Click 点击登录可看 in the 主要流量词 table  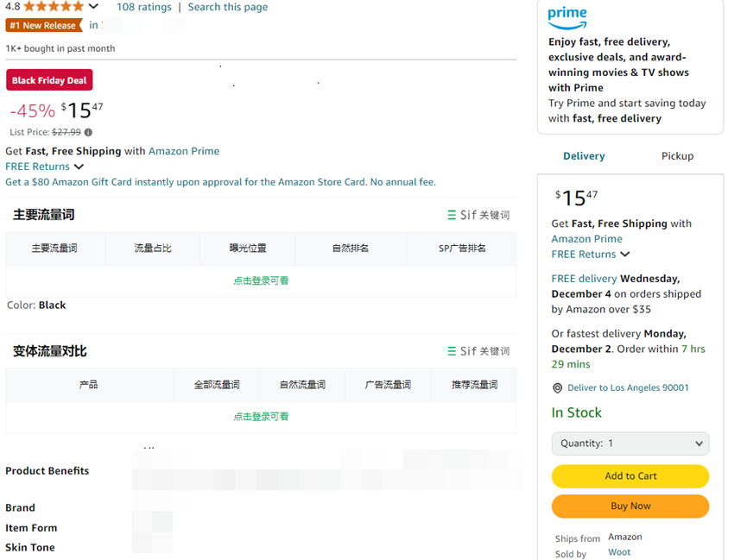point(261,281)
